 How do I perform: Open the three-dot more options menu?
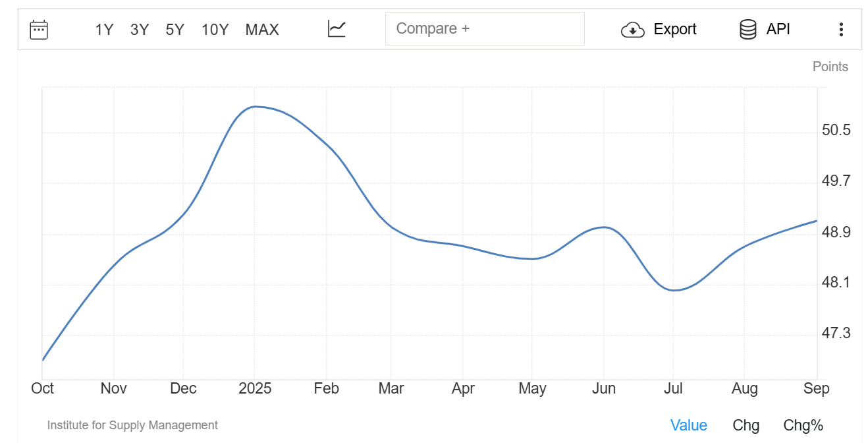click(840, 30)
